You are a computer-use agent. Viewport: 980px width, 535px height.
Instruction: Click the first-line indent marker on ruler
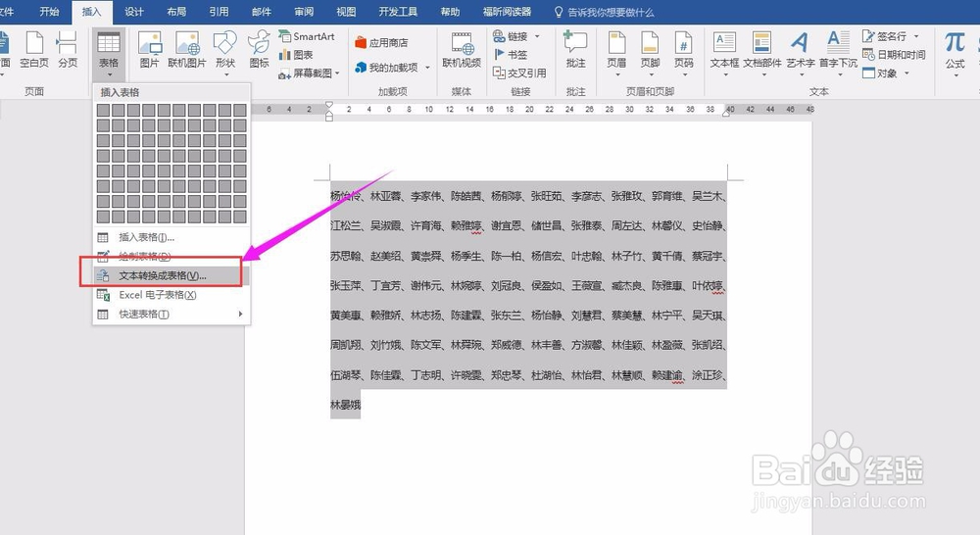point(328,105)
